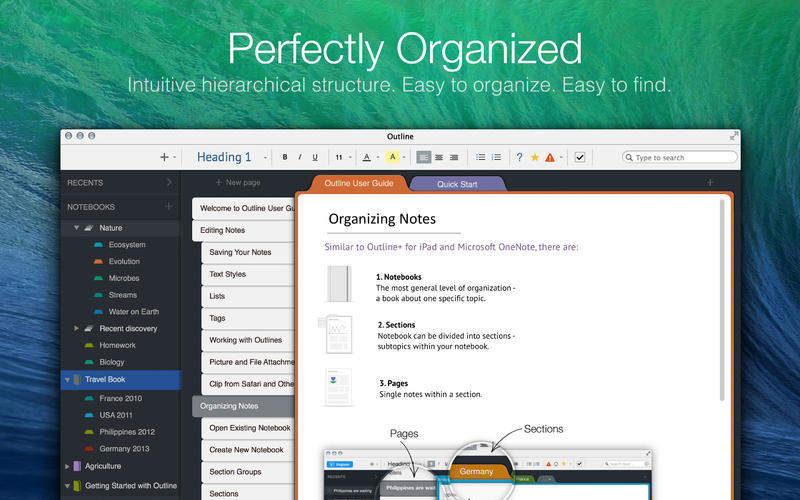Toggle underline formatting
Image resolution: width=800 pixels, height=500 pixels.
[x=315, y=157]
